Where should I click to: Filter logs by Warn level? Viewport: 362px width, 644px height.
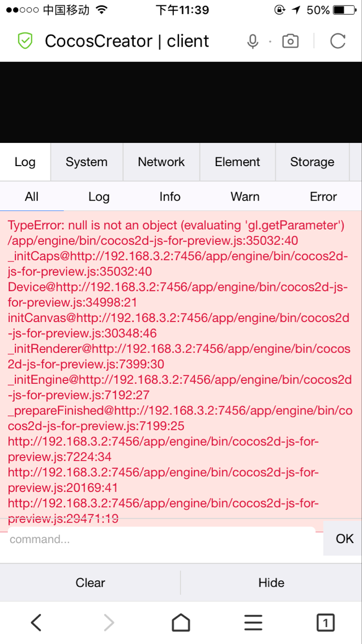tap(245, 197)
